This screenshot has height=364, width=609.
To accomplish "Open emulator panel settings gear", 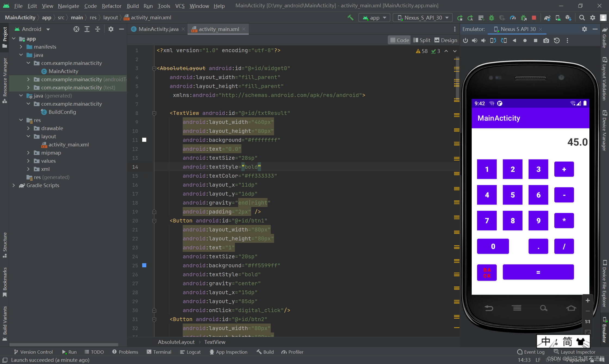I will coord(585,29).
